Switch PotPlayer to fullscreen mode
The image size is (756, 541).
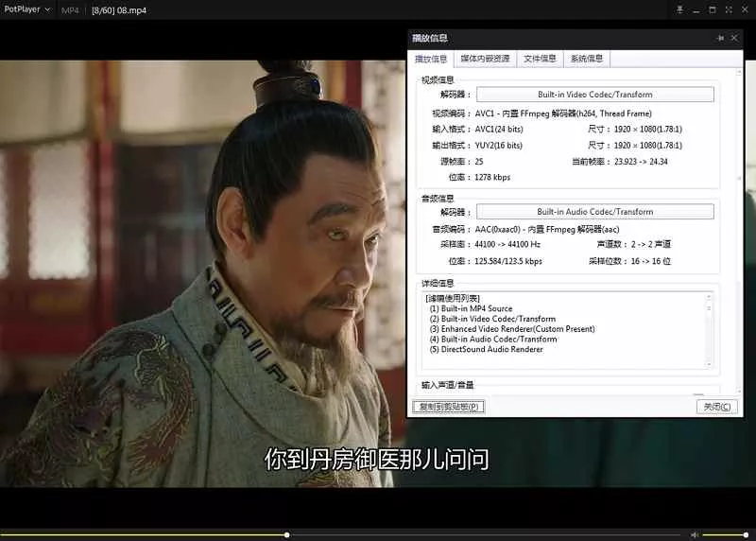coord(728,9)
